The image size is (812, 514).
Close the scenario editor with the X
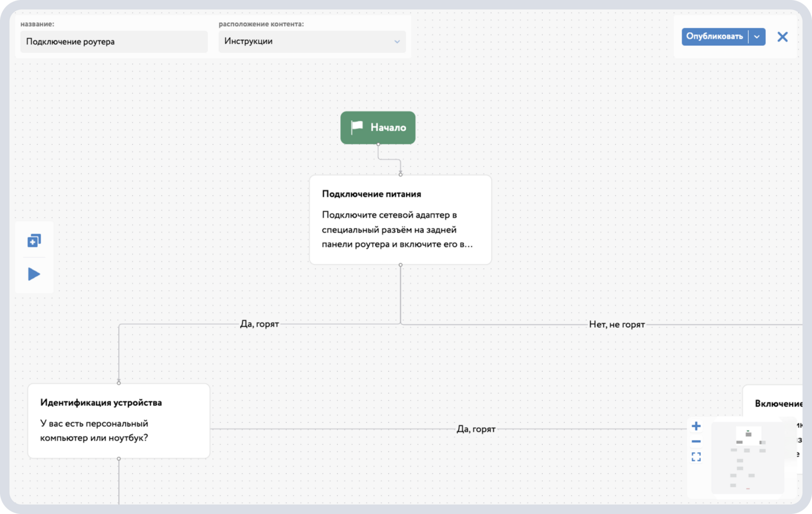point(783,36)
